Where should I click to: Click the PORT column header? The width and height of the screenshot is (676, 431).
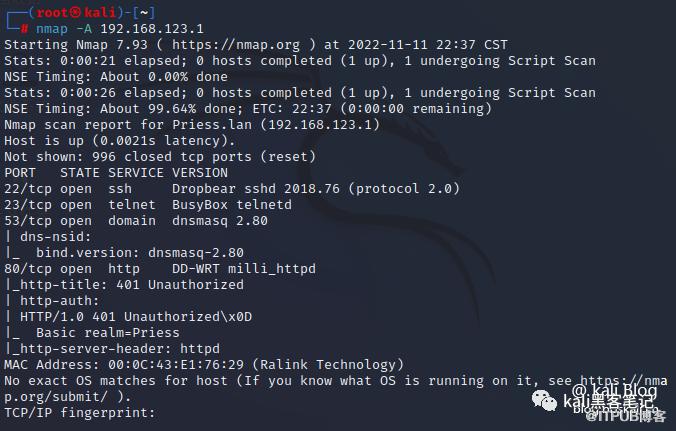click(20, 173)
